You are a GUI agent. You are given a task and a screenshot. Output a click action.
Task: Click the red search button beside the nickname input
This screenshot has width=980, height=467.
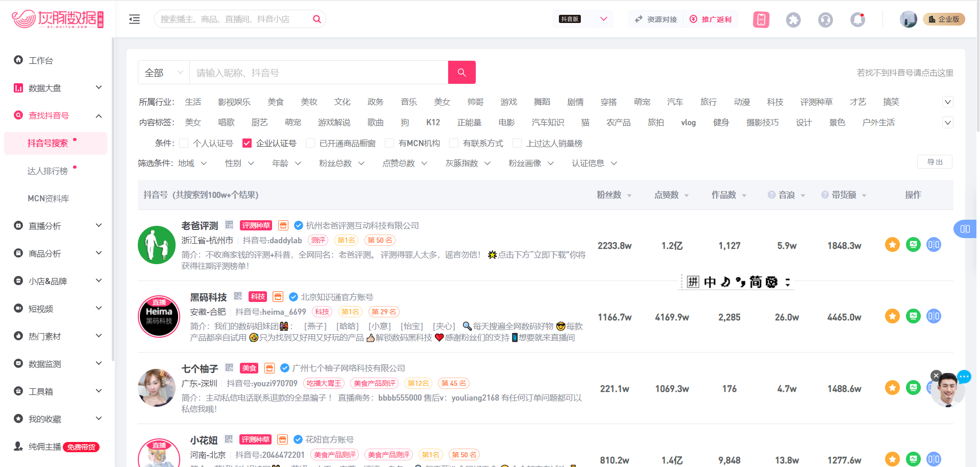(x=462, y=73)
